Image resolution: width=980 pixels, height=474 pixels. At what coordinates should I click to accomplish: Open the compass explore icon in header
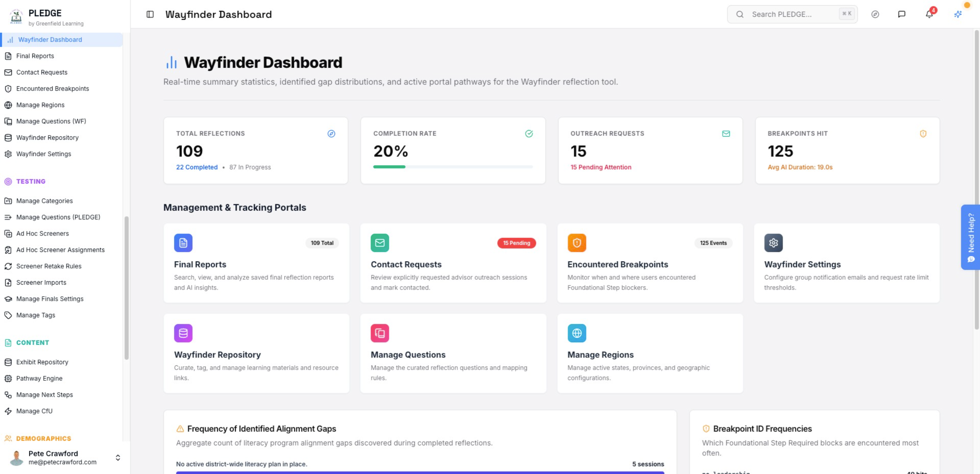click(x=875, y=14)
